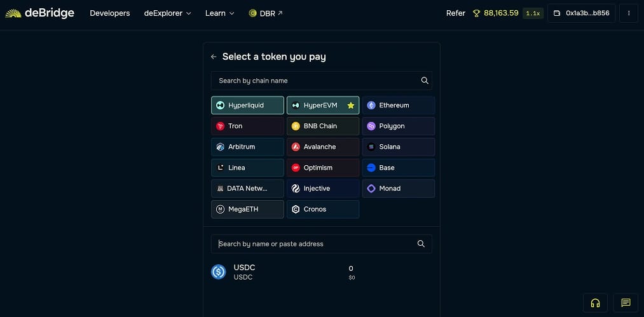This screenshot has width=644, height=317.
Task: Select the MegaETH chain
Action: [247, 209]
